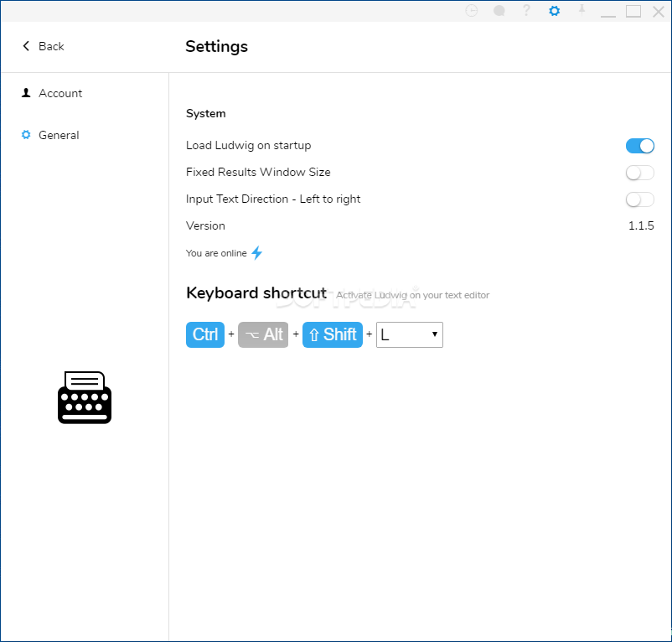Open the history clock icon
This screenshot has width=672, height=642.
click(x=472, y=11)
